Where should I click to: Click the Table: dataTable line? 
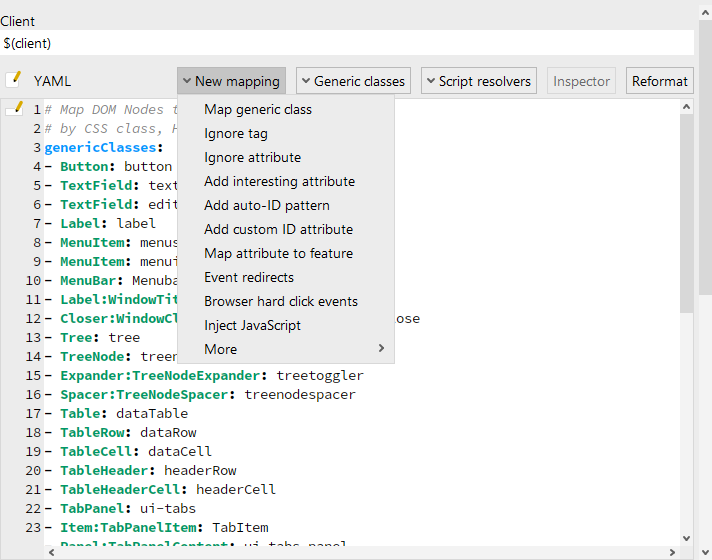pos(116,413)
